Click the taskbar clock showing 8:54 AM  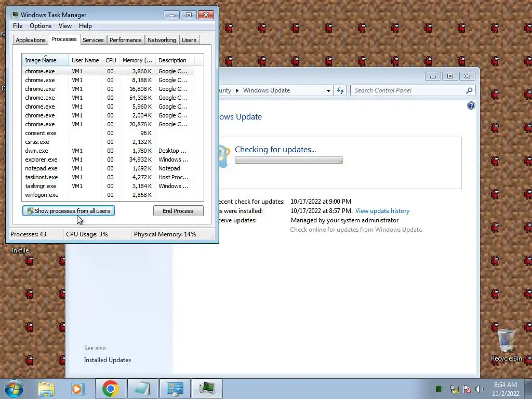[x=506, y=389]
